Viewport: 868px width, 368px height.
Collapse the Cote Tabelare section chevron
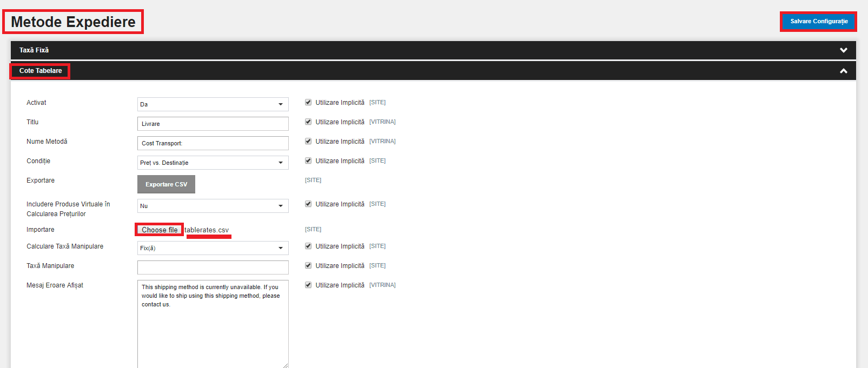click(x=843, y=71)
